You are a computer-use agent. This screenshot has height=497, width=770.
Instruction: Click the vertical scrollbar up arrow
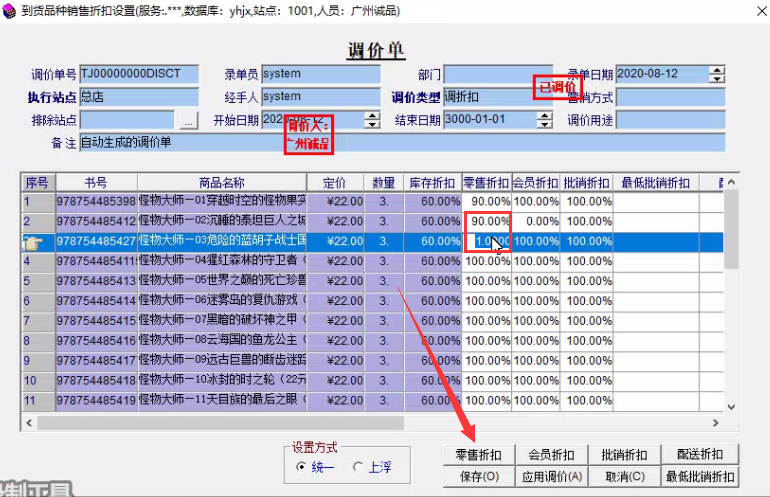pos(731,182)
